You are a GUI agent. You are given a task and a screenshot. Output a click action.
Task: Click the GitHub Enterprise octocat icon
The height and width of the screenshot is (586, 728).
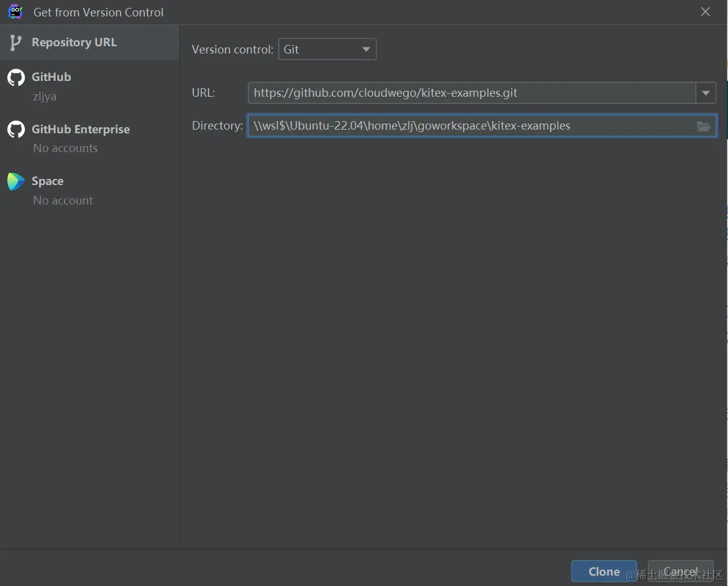click(x=16, y=130)
